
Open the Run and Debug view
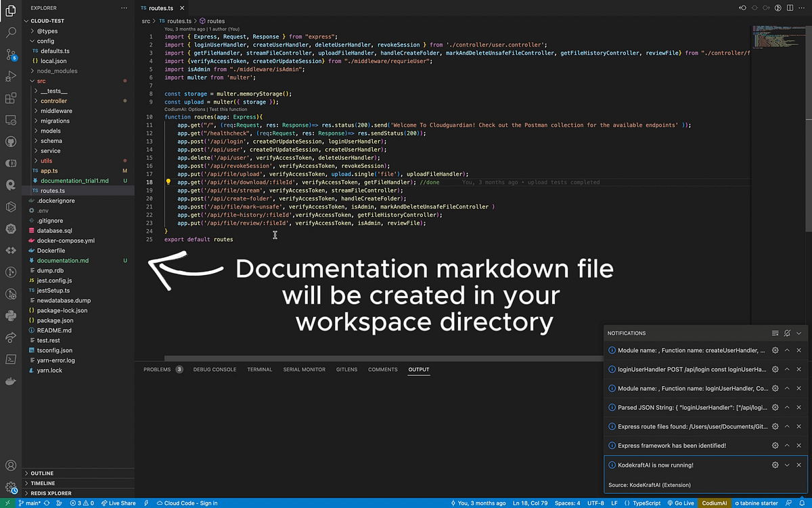coord(12,77)
